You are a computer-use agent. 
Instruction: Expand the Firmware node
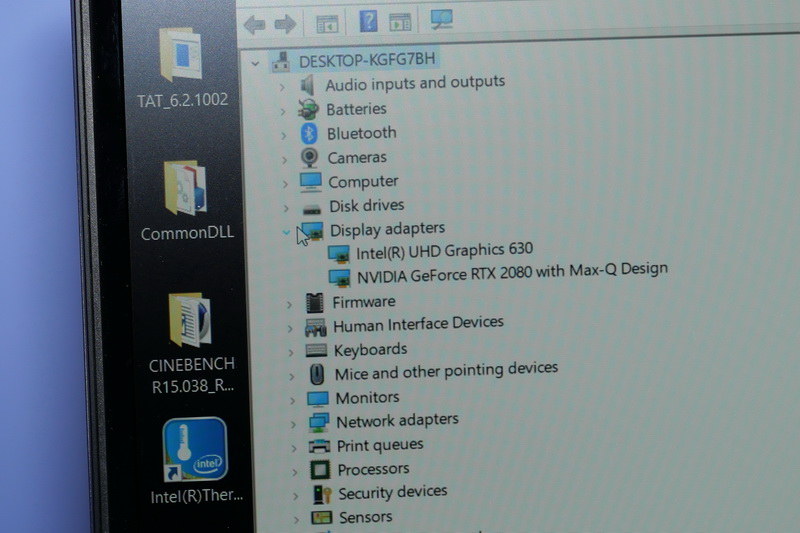coord(289,305)
